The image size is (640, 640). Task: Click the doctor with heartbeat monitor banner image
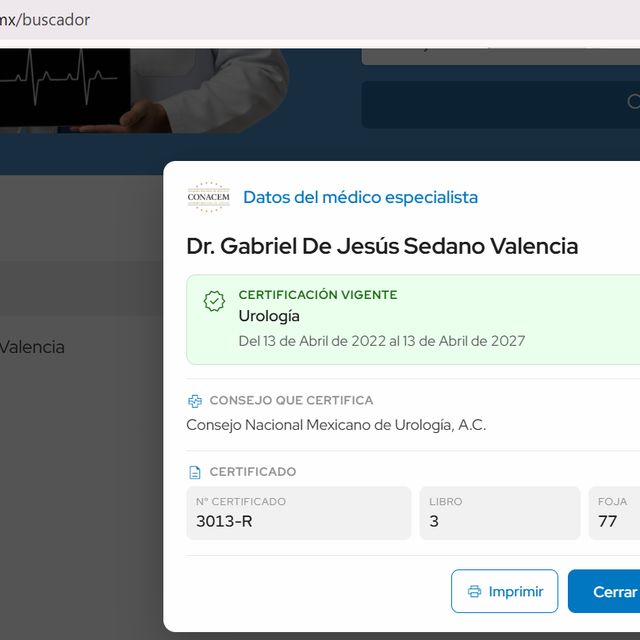(143, 91)
